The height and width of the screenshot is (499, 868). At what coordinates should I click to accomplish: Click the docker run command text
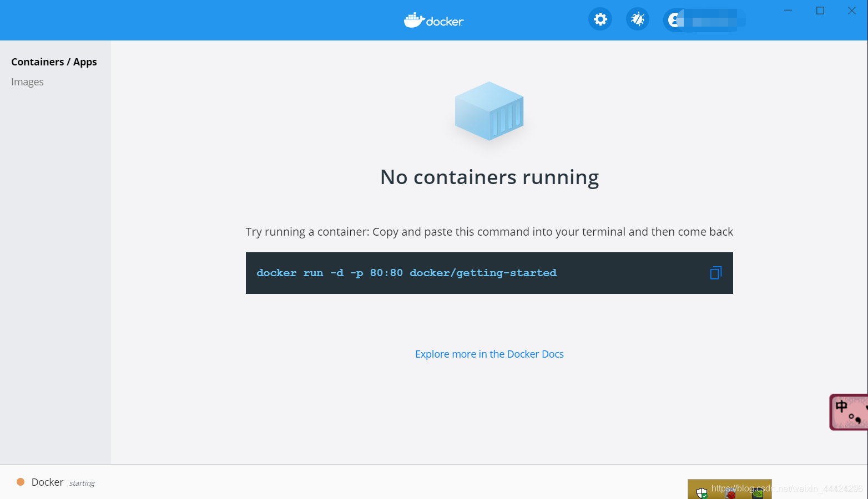[406, 273]
